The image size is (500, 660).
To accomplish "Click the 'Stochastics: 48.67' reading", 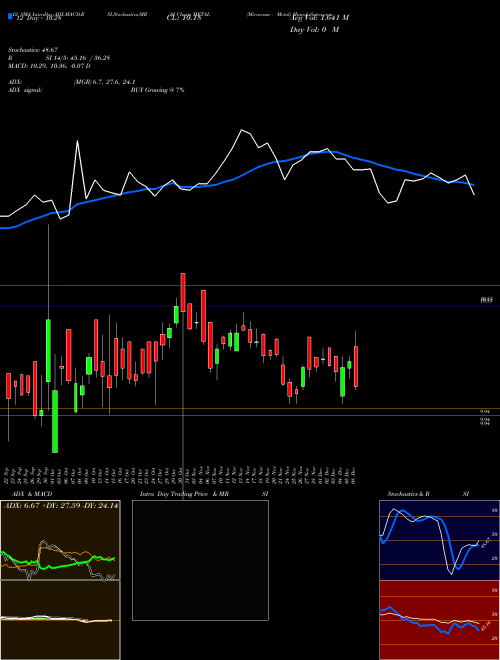I will (x=33, y=50).
